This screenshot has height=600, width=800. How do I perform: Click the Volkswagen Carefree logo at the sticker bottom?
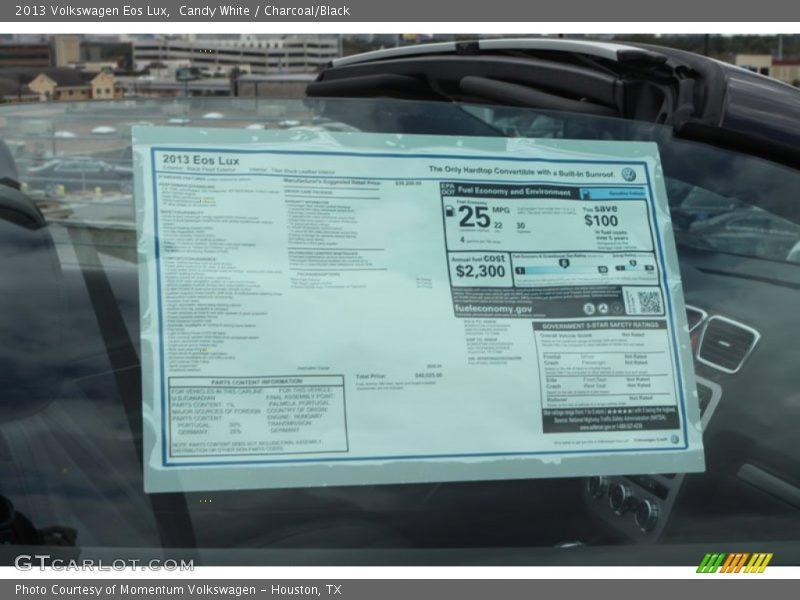(674, 440)
